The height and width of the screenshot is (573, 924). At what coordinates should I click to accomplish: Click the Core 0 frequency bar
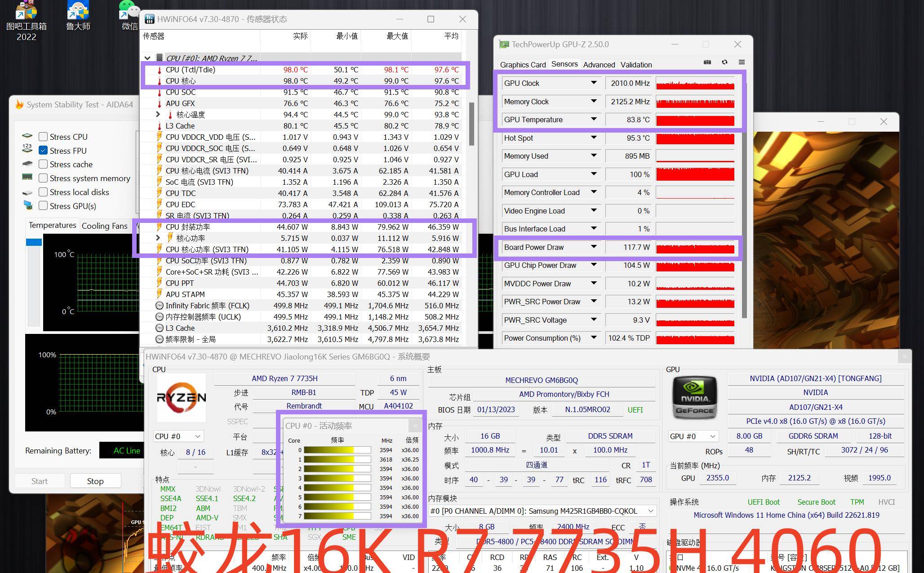click(x=338, y=450)
